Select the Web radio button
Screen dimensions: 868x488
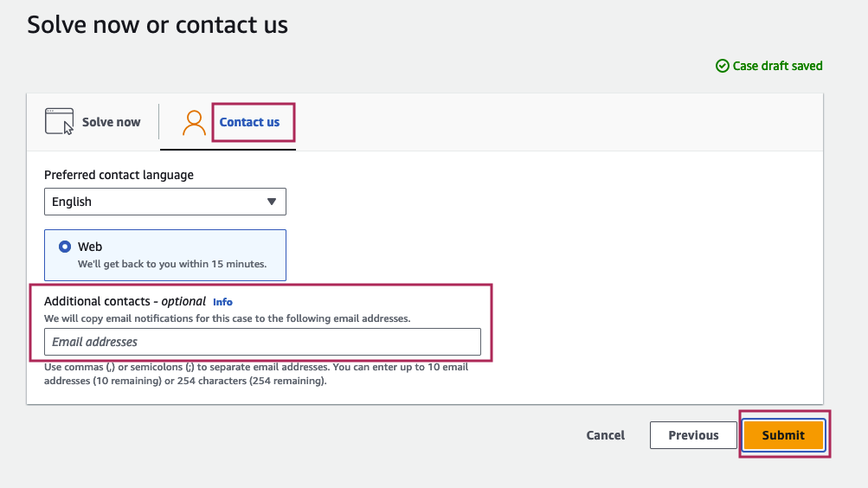point(65,247)
